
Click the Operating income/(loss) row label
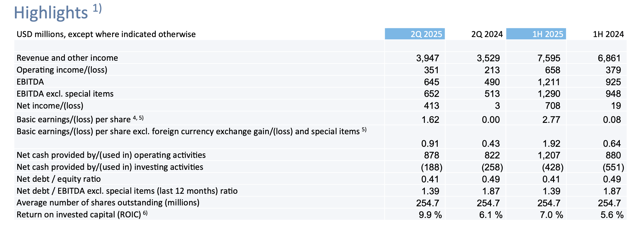(x=62, y=70)
